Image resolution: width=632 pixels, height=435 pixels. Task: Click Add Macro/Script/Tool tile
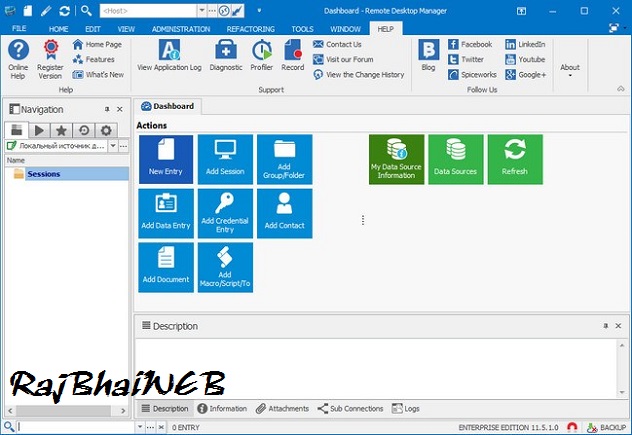(x=225, y=267)
